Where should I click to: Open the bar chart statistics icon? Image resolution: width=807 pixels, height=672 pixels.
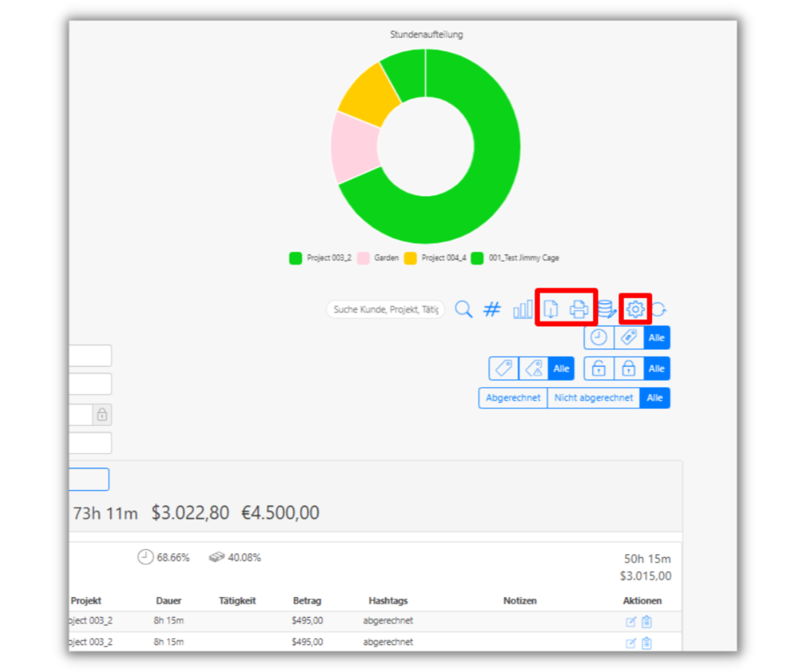click(522, 309)
